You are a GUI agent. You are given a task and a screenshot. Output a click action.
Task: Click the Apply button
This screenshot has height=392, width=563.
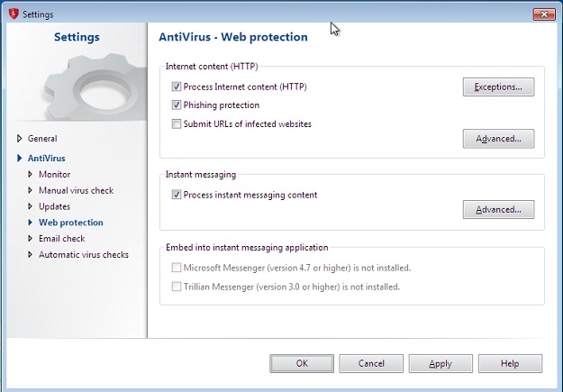[440, 364]
